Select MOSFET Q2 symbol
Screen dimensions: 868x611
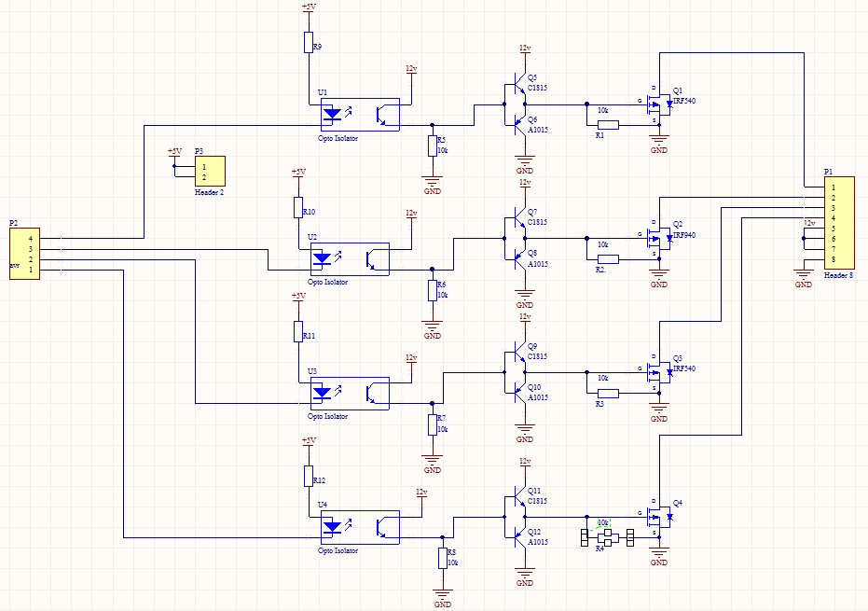[659, 238]
